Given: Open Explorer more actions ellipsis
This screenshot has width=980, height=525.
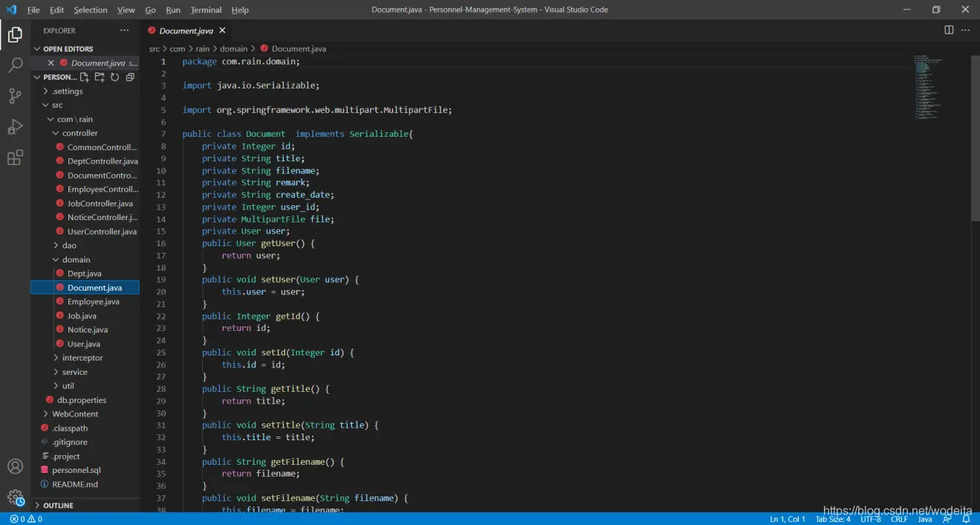Looking at the screenshot, I should 124,30.
